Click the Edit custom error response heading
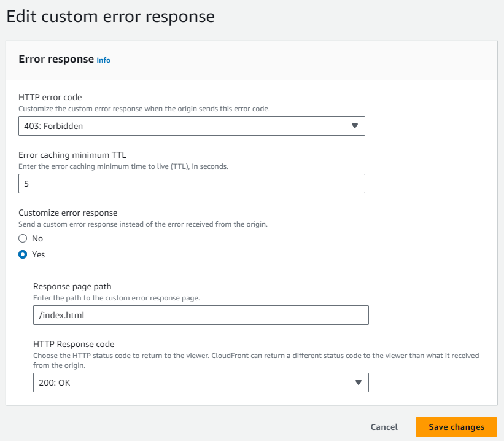Screen dimensions: 504x441 (x=110, y=17)
